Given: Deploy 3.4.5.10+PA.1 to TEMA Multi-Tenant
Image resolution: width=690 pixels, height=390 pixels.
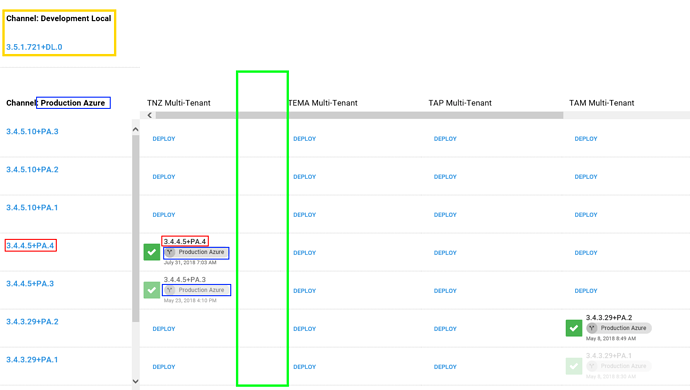Looking at the screenshot, I should [x=305, y=215].
